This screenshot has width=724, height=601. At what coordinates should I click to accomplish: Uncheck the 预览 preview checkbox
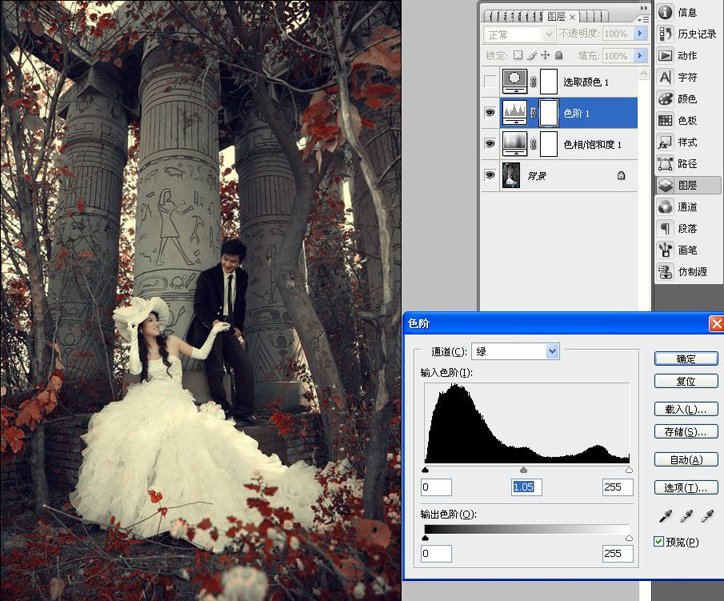point(659,541)
